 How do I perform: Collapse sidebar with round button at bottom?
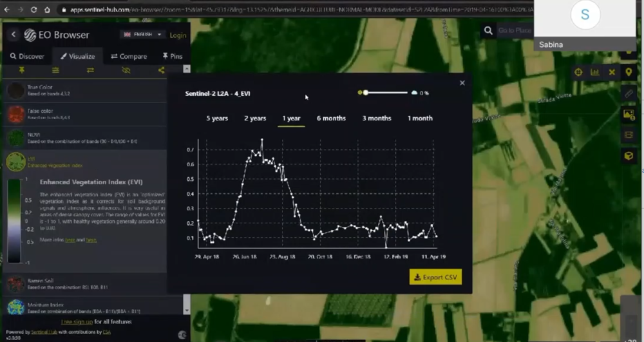(183, 335)
